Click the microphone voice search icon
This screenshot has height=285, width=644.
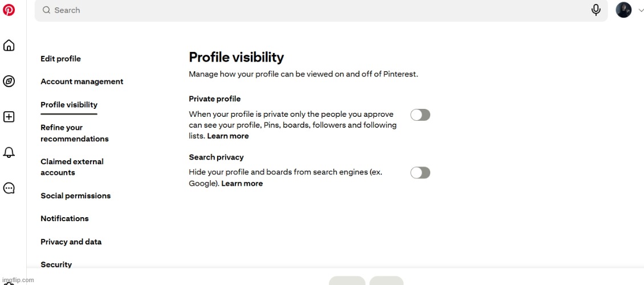tap(596, 10)
